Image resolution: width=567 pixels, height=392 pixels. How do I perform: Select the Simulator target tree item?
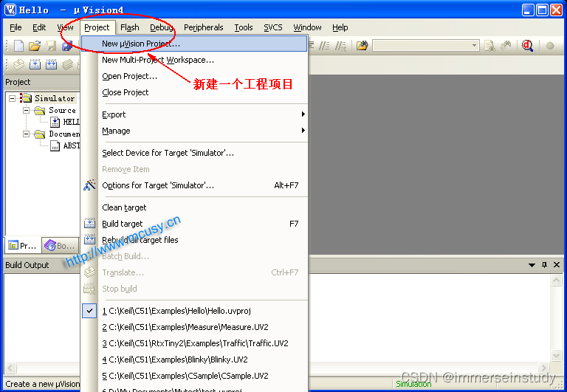54,98
